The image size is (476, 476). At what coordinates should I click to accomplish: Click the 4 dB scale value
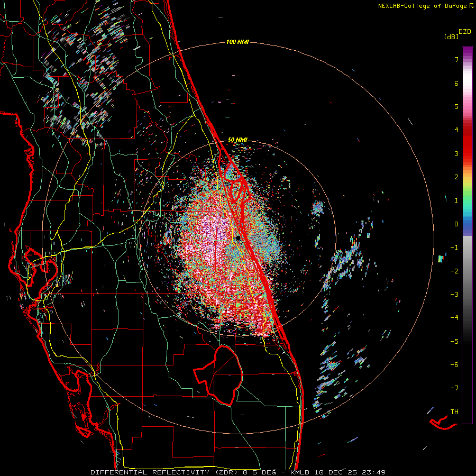point(456,130)
